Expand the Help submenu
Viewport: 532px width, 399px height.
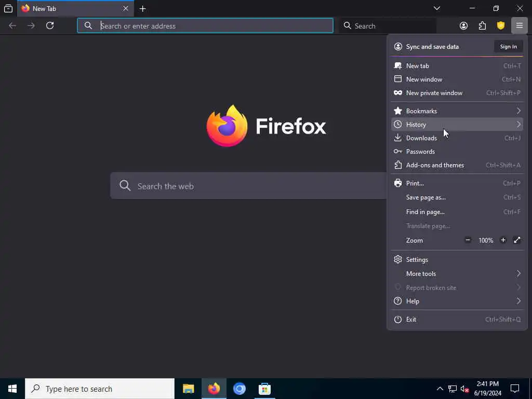(x=457, y=301)
